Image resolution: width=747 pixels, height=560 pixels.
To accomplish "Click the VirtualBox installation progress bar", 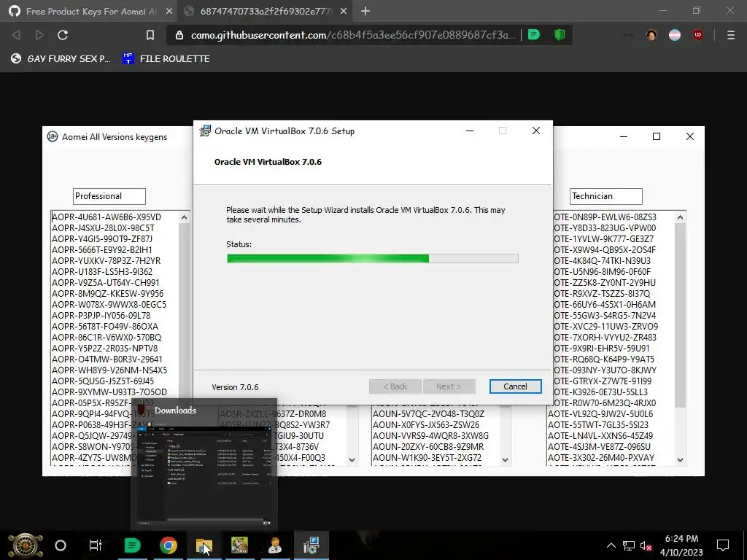I will click(x=373, y=259).
